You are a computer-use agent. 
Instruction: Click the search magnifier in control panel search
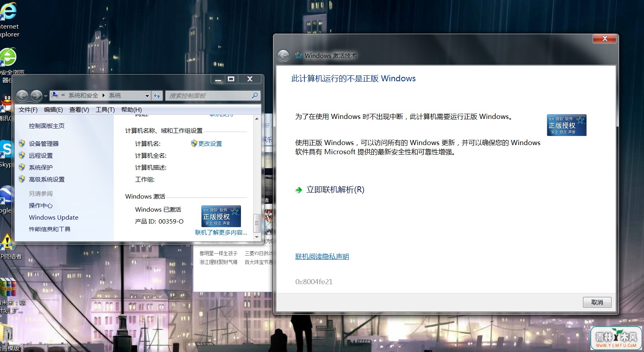coord(255,96)
